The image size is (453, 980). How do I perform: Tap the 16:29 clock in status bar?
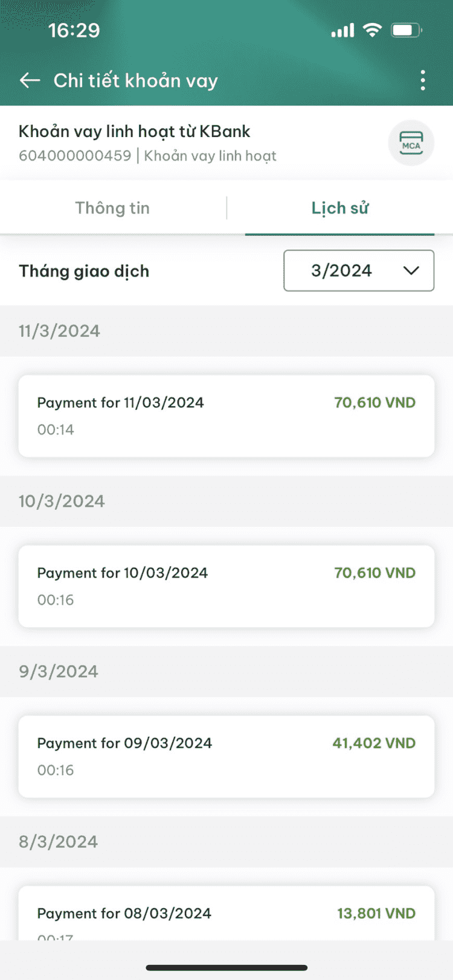tap(74, 30)
